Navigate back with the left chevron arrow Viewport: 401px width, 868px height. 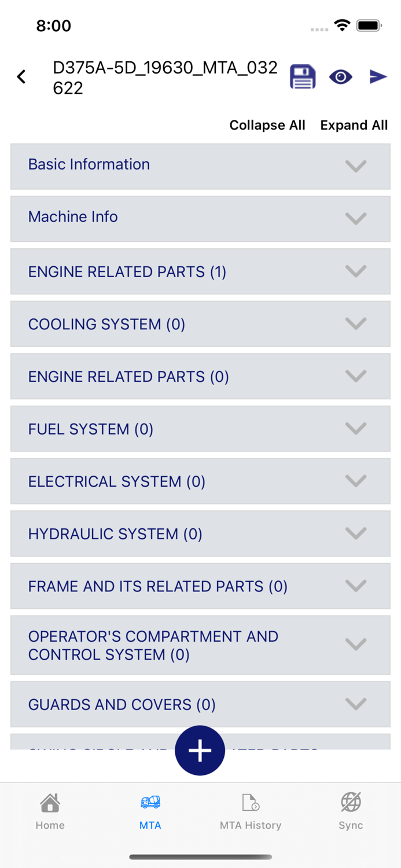(x=21, y=76)
